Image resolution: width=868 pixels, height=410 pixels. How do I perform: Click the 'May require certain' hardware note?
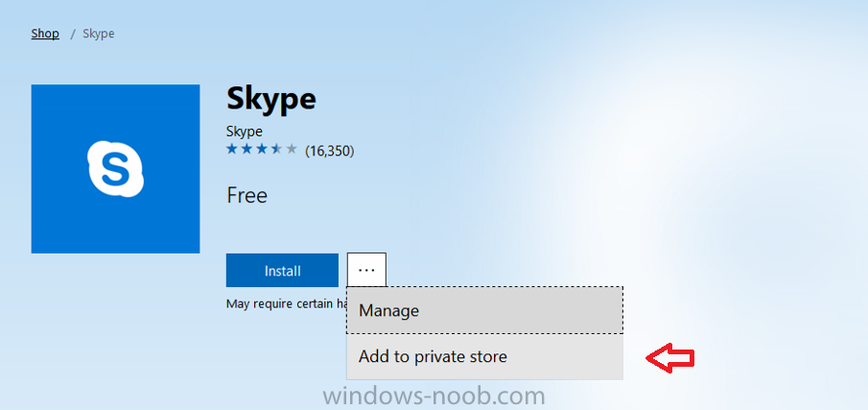tap(287, 304)
